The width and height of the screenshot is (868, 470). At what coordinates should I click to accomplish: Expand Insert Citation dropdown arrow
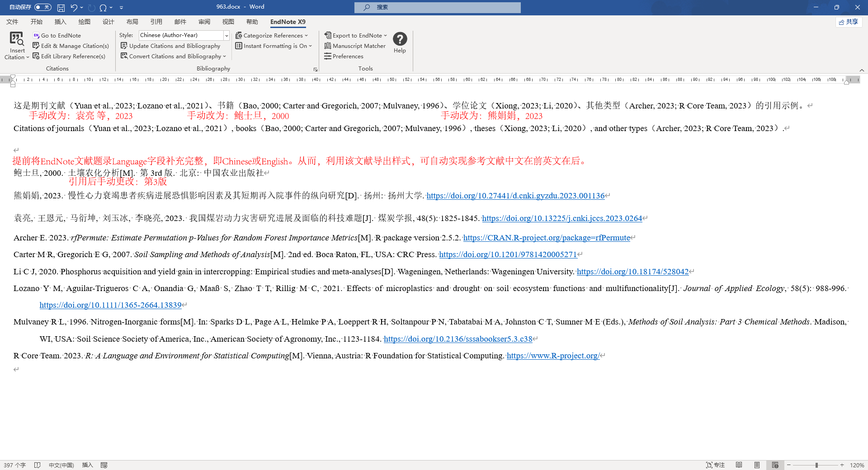(28, 57)
